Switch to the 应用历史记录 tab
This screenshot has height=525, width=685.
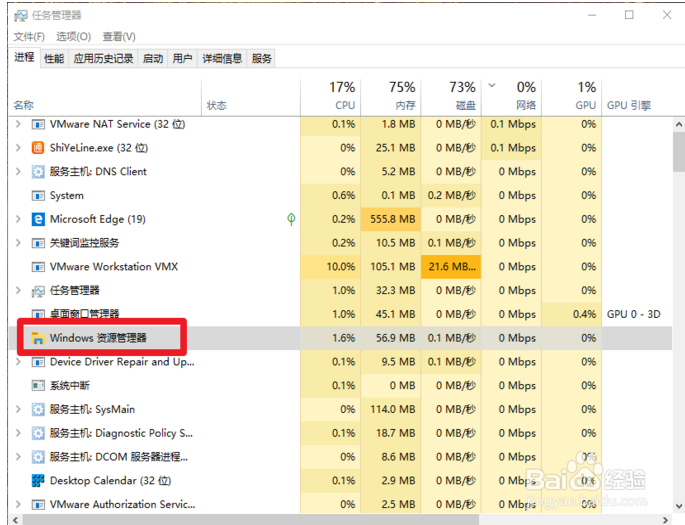click(x=103, y=59)
